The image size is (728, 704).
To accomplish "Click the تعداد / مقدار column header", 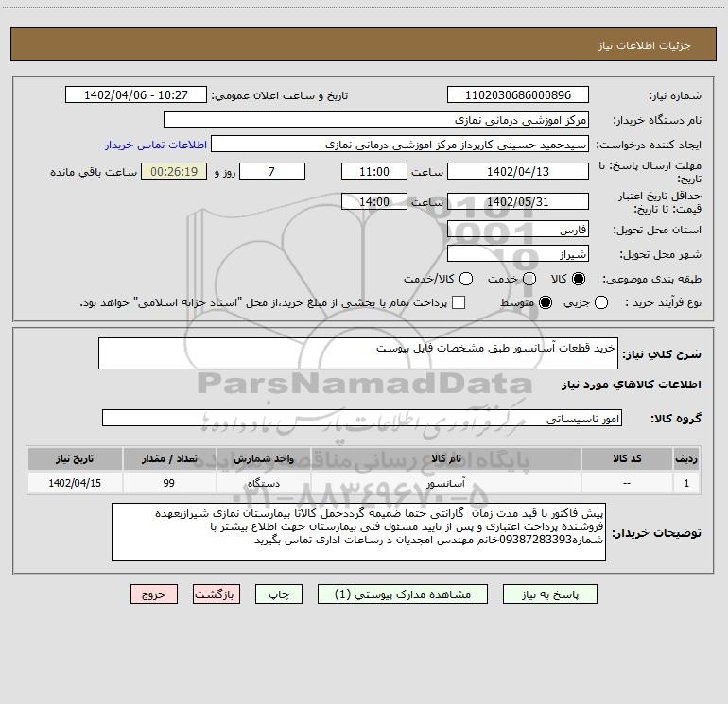I will point(169,458).
